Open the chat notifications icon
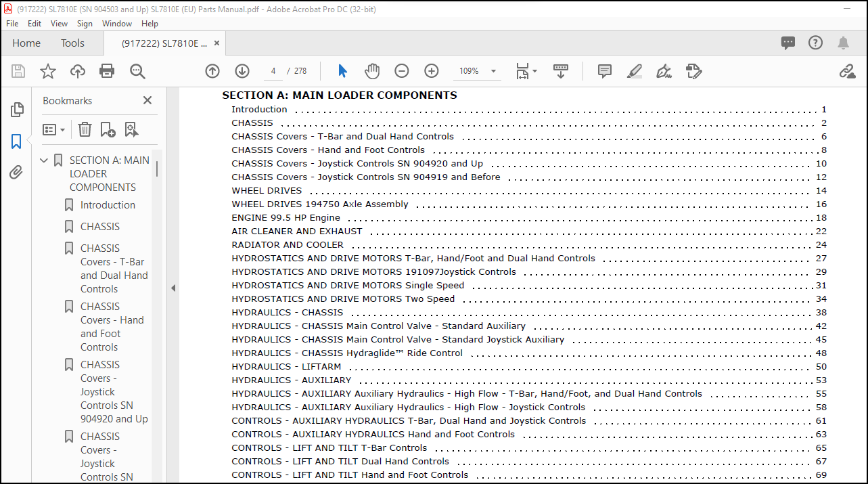The image size is (868, 484). pyautogui.click(x=788, y=43)
